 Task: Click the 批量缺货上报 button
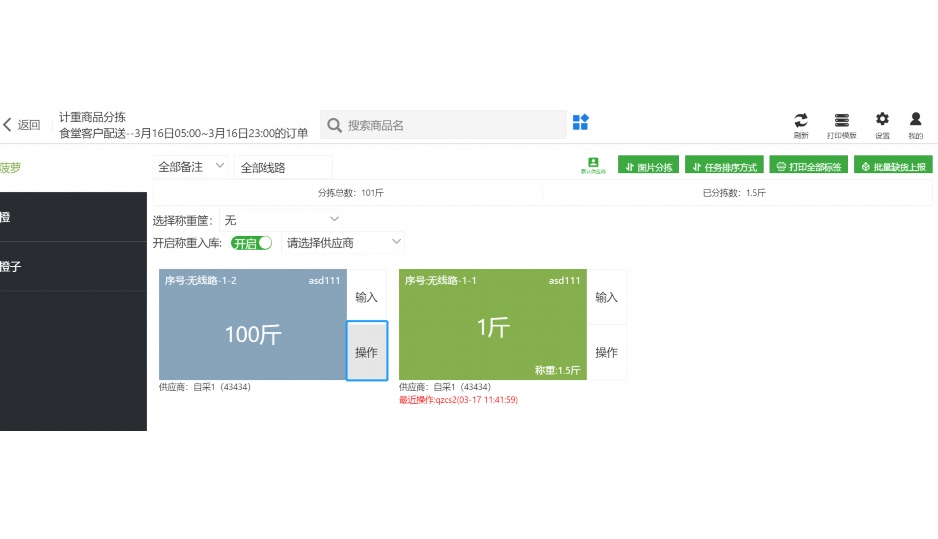892,167
